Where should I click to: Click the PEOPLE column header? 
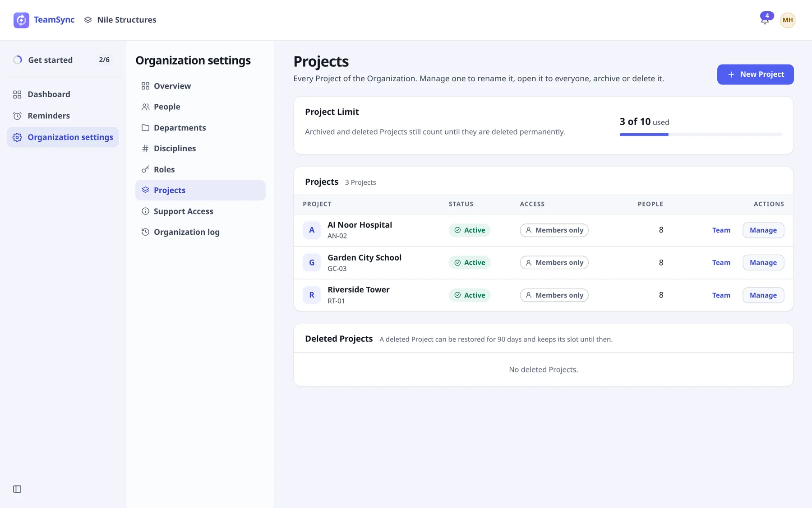tap(650, 204)
